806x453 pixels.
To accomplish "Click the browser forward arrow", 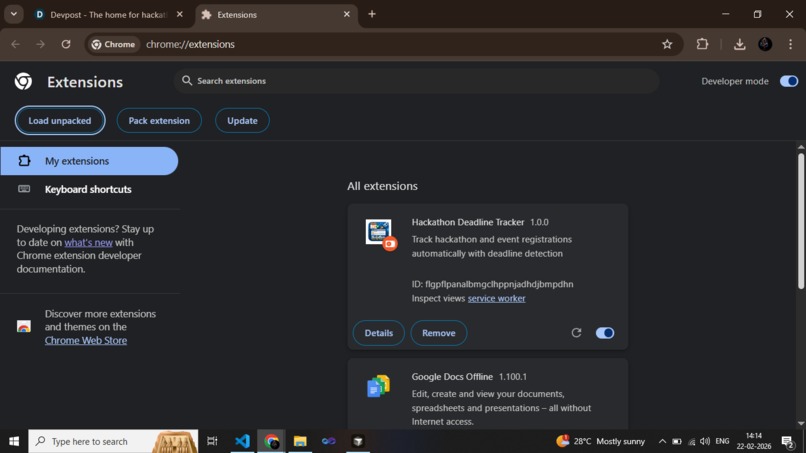I will pos(41,44).
